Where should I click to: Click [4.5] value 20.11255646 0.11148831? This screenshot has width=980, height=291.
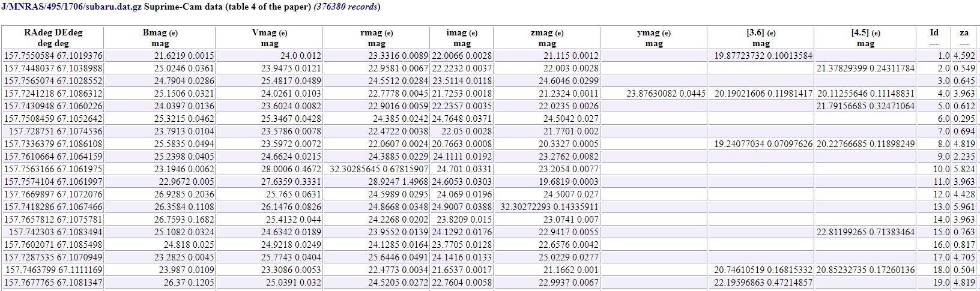tap(865, 94)
